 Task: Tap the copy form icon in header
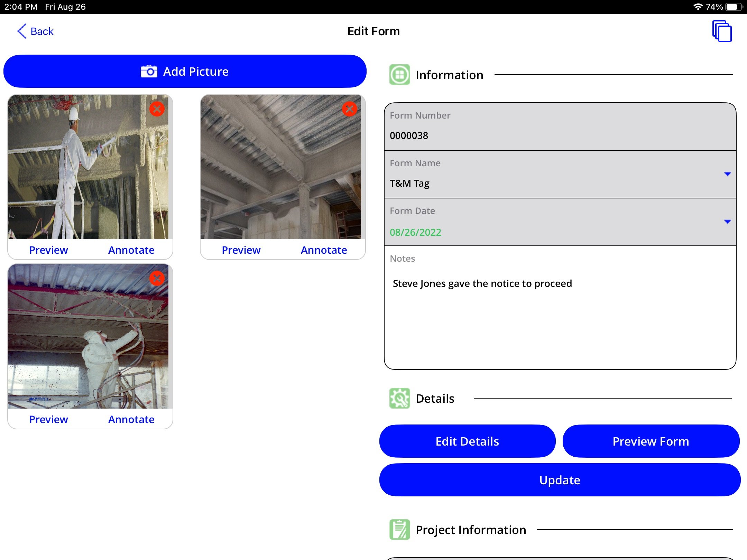[x=722, y=31]
